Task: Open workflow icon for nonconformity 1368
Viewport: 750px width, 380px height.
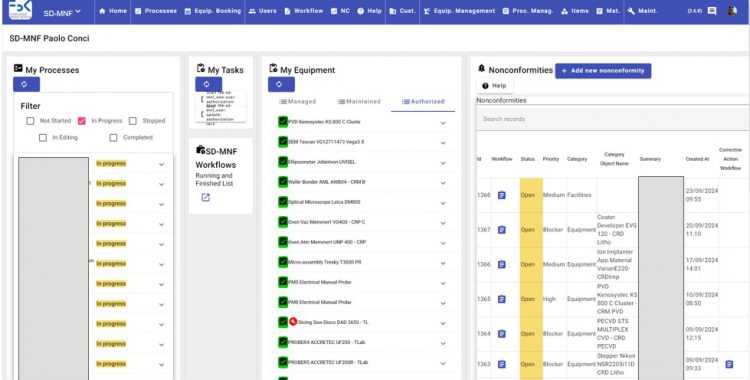Action: click(501, 195)
